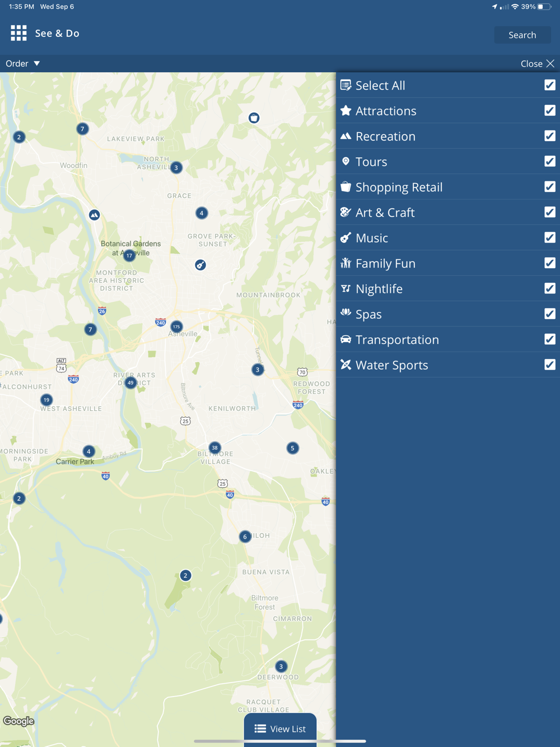The image size is (560, 747).
Task: Tap the recreation mountain map marker
Action: [94, 215]
